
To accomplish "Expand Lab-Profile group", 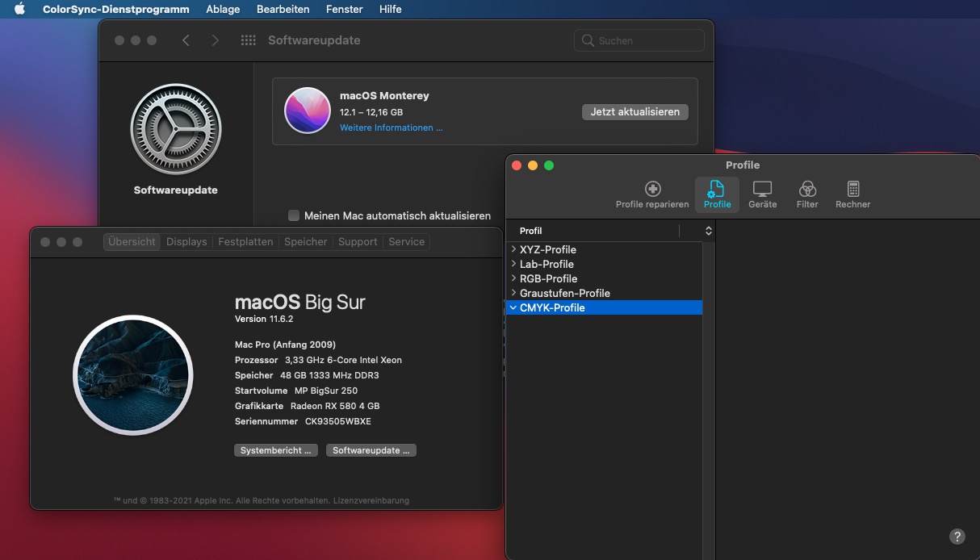I will 513,264.
